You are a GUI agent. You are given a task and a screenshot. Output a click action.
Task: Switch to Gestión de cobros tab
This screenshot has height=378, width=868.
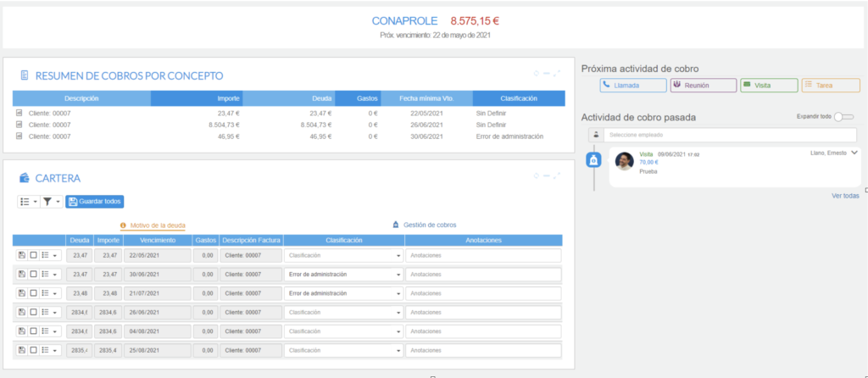coord(424,225)
